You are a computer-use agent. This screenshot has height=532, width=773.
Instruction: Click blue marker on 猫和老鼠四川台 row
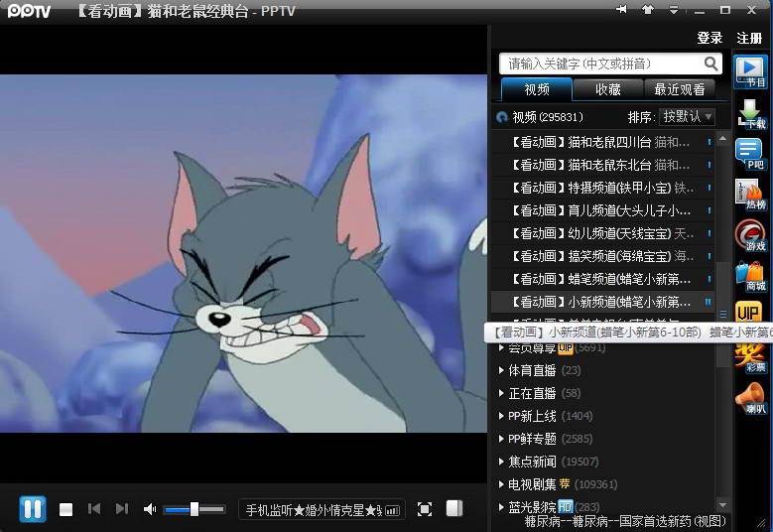pyautogui.click(x=709, y=142)
